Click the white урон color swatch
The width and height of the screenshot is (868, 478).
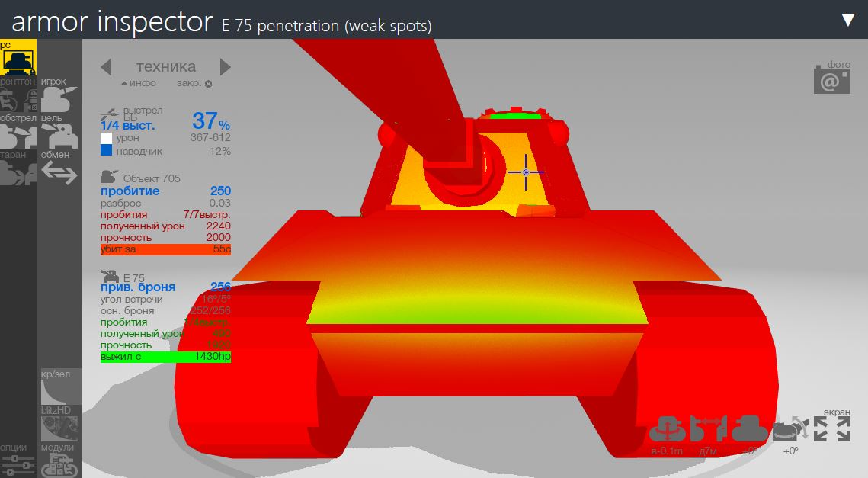(106, 138)
